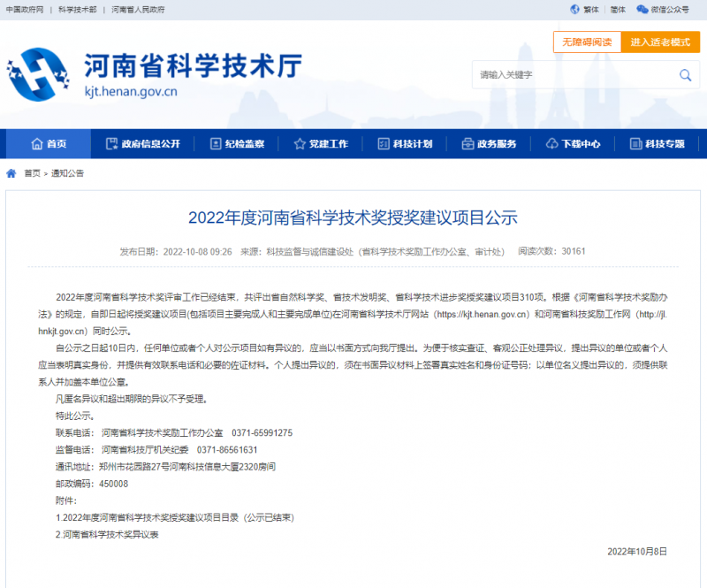This screenshot has width=707, height=588.
Task: Enter 进入适老模式 elder-friendly mode
Action: point(659,42)
